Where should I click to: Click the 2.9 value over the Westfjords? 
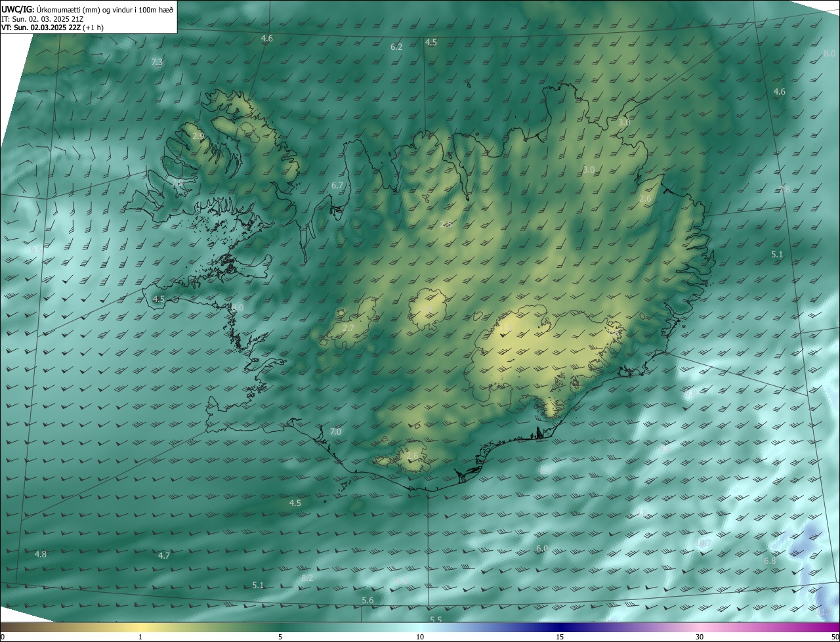pos(198,136)
